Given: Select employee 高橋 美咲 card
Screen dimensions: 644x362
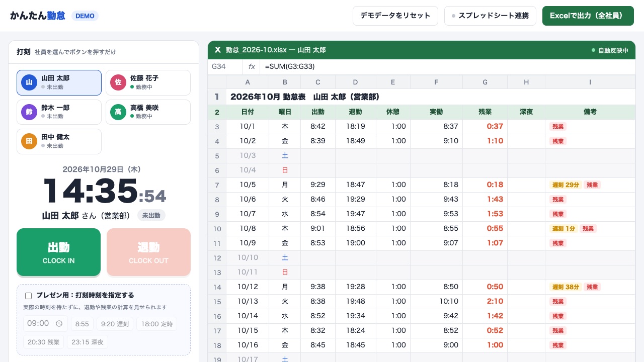Looking at the screenshot, I should tap(148, 112).
